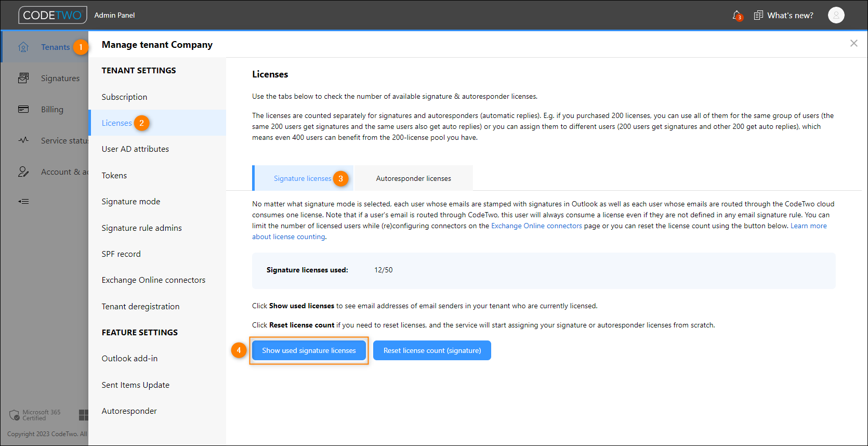Click the FEATURE SETTINGS header
The height and width of the screenshot is (446, 868).
[x=139, y=332]
